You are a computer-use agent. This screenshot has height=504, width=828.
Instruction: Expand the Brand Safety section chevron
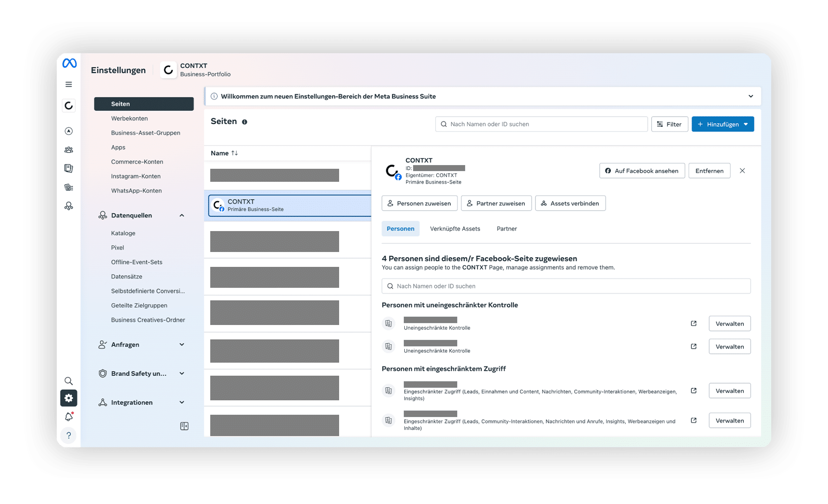click(x=182, y=373)
